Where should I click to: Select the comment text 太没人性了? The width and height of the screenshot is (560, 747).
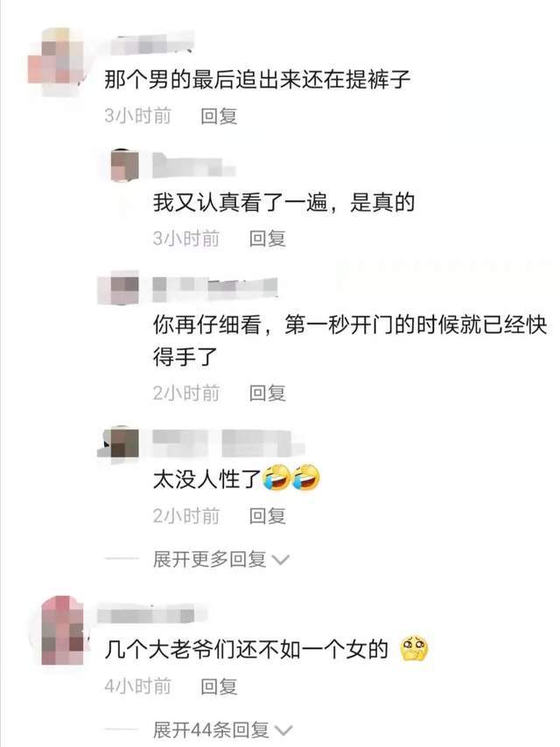coord(206,479)
